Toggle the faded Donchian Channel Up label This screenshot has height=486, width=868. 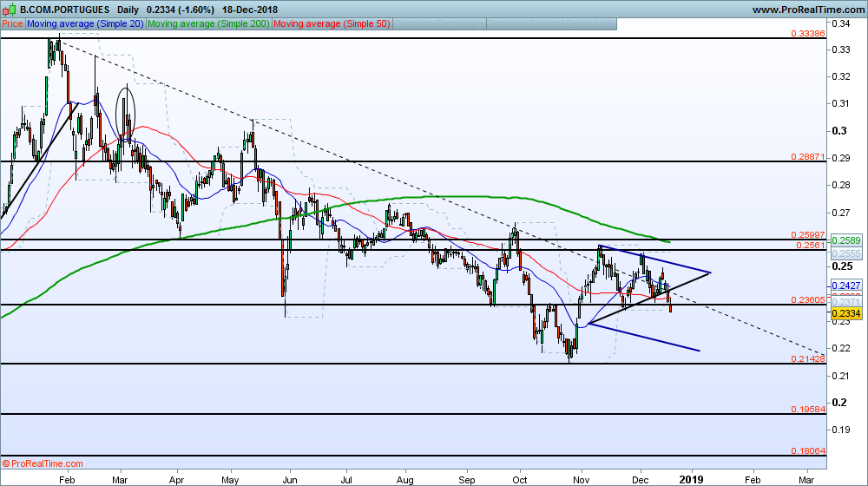[x=439, y=23]
